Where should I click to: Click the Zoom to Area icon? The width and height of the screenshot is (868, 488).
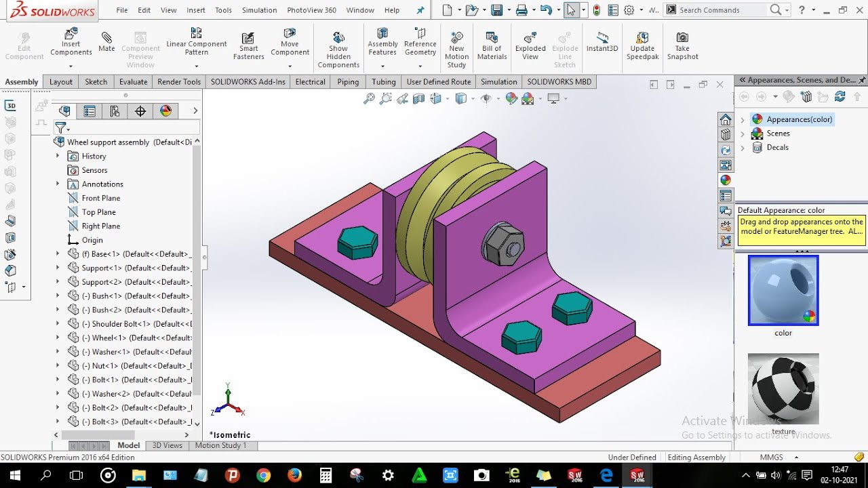[385, 99]
